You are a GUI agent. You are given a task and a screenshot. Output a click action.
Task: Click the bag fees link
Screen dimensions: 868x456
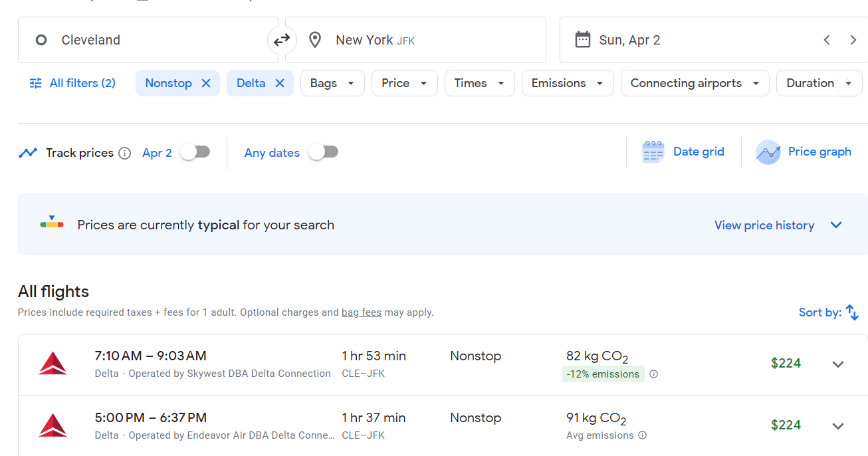[x=362, y=312]
